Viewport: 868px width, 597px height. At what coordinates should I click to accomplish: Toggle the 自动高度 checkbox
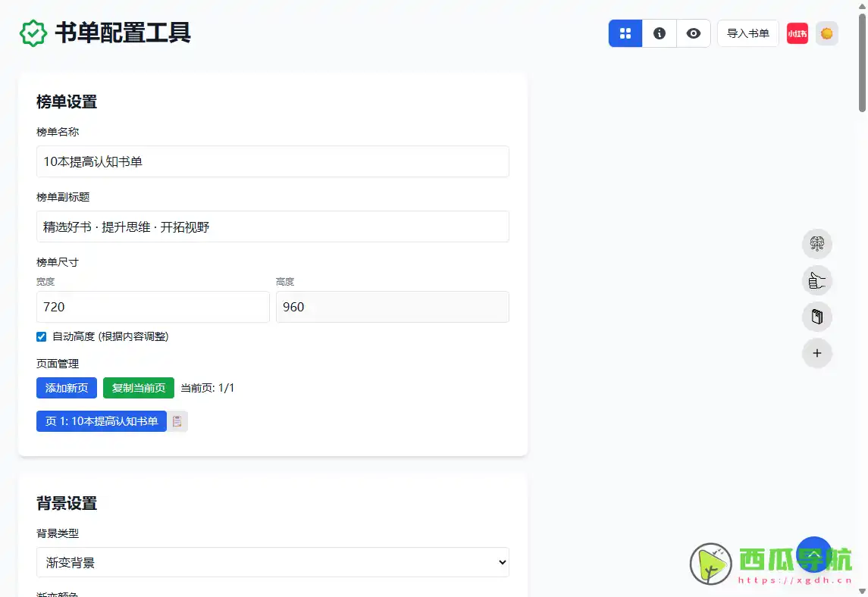41,336
